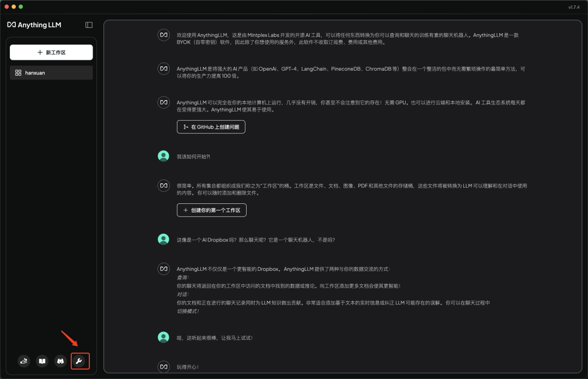Click the bot avatar beside the 100 倍 message
This screenshot has height=379, width=588.
point(163,69)
